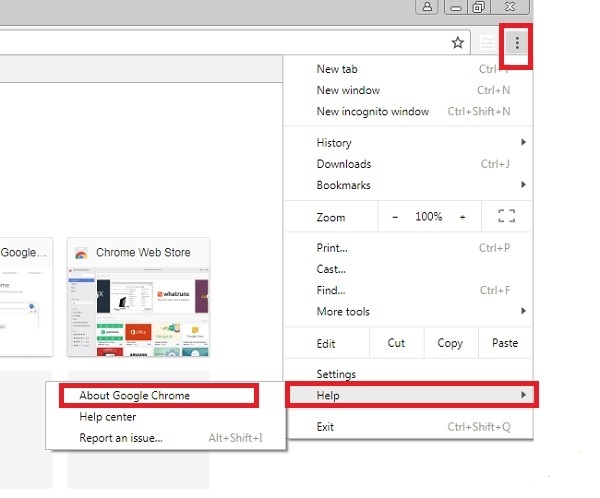Open a New incognito window
This screenshot has height=498, width=600.
click(x=408, y=111)
